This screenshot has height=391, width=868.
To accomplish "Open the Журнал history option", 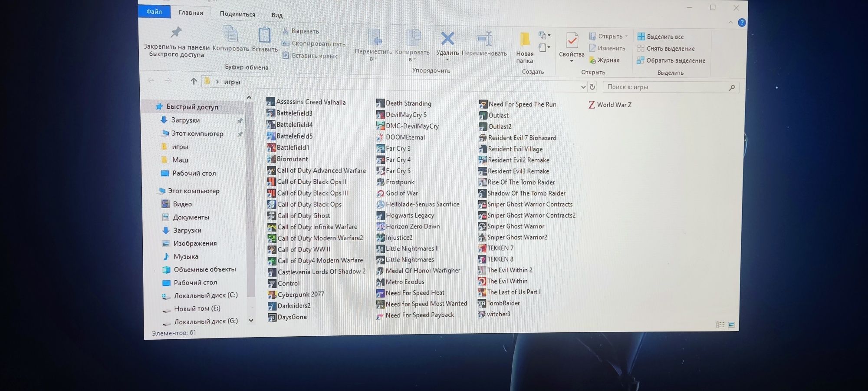I will tap(604, 60).
